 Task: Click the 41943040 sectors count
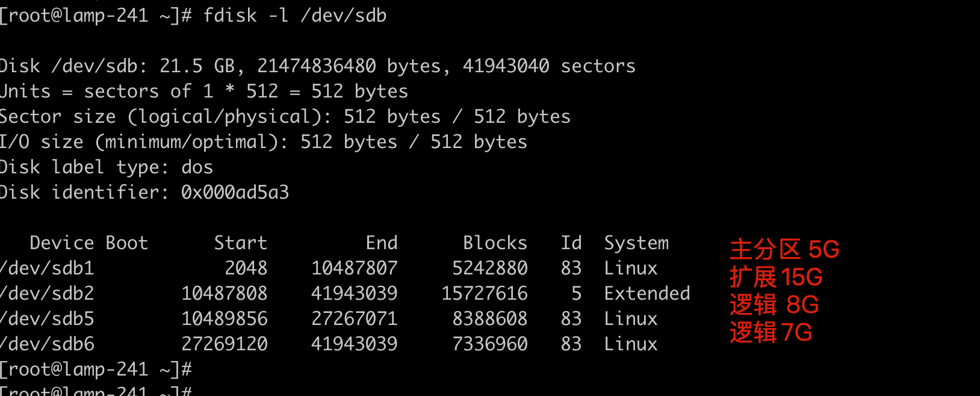point(506,66)
